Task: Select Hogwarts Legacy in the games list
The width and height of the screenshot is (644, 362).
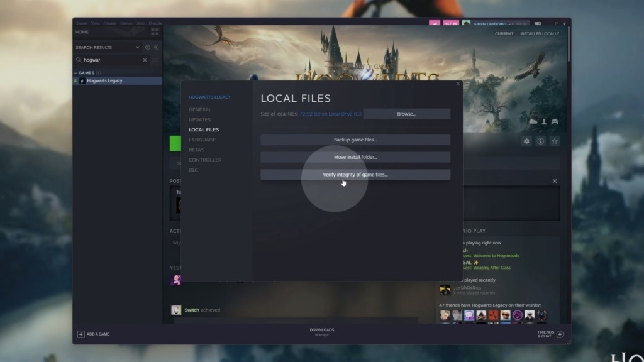Action: [118, 81]
